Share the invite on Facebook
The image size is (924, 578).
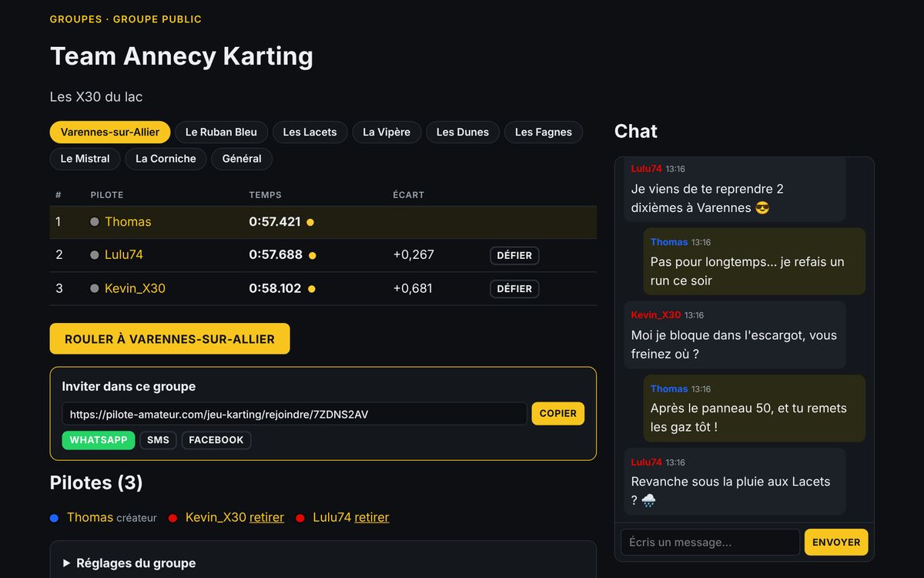click(x=216, y=440)
